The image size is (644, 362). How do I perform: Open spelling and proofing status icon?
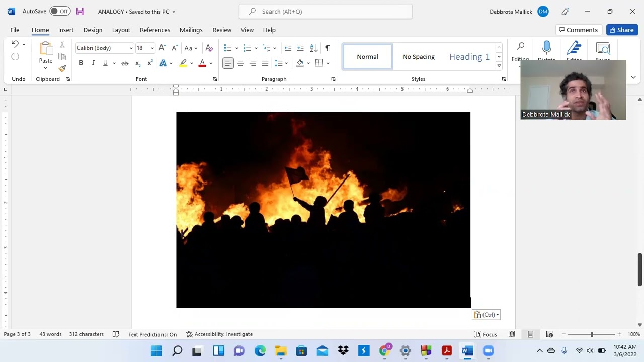click(116, 334)
